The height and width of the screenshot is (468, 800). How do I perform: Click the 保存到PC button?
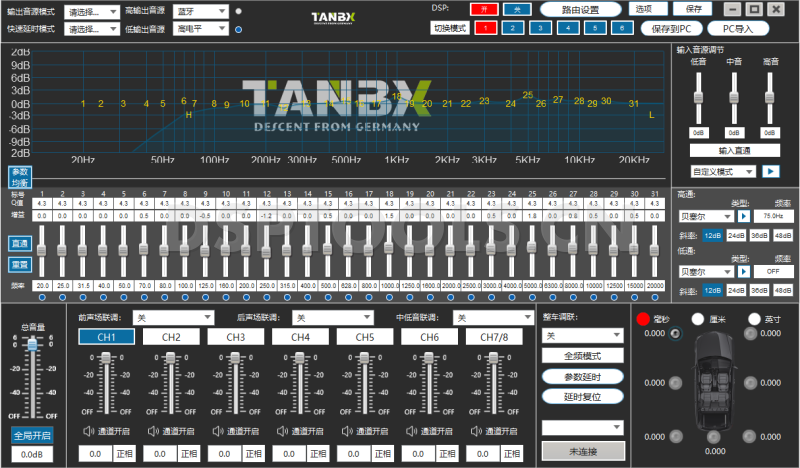point(671,29)
